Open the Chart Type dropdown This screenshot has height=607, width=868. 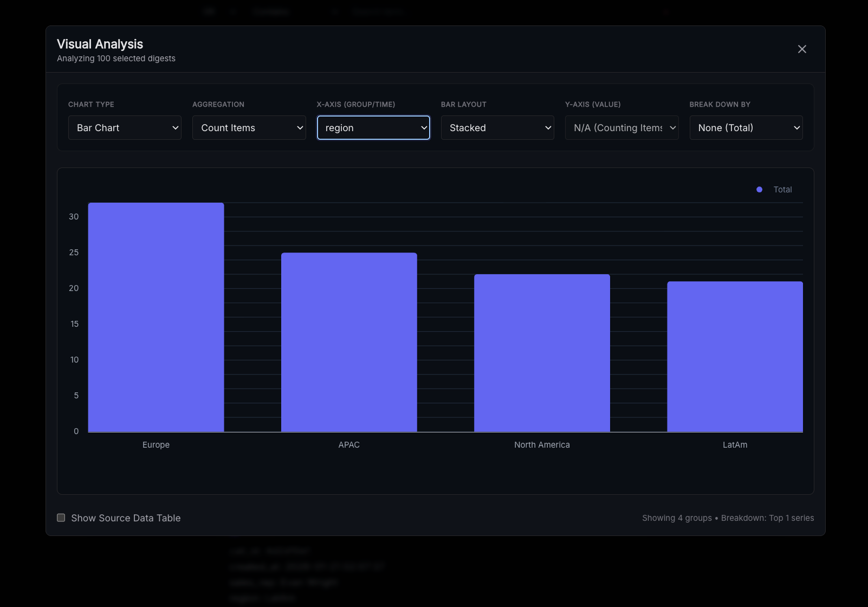coord(125,128)
